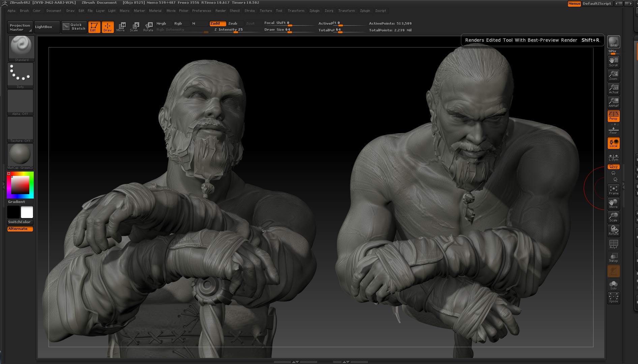This screenshot has height=364, width=638.
Task: Select the Scroll canvas tool
Action: pyautogui.click(x=613, y=62)
